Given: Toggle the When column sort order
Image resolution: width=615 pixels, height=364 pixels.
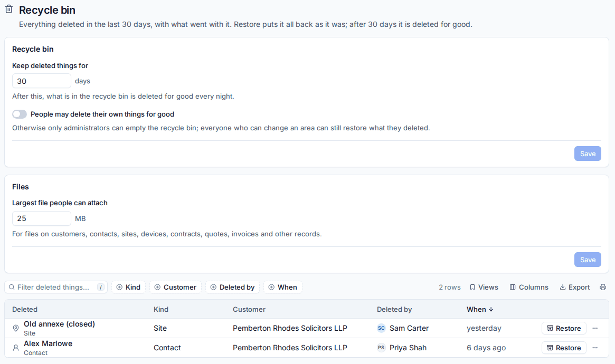Looking at the screenshot, I should coord(480,309).
